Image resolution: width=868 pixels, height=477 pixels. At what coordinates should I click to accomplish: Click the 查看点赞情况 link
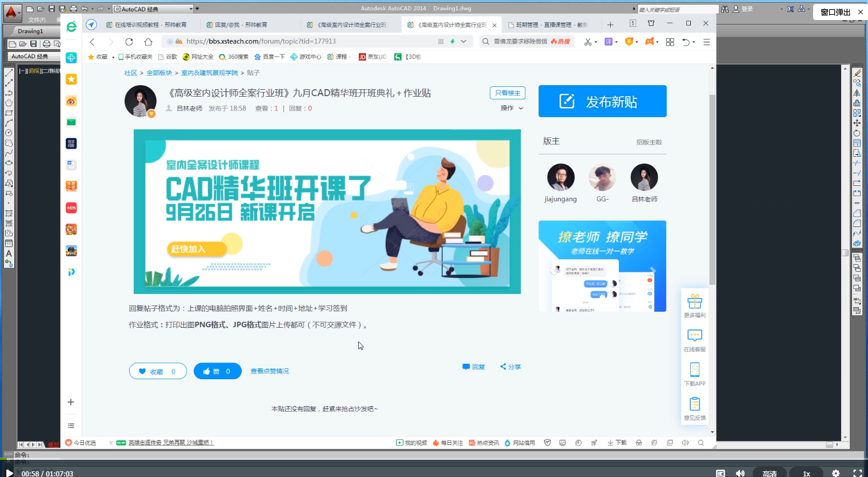pyautogui.click(x=270, y=371)
